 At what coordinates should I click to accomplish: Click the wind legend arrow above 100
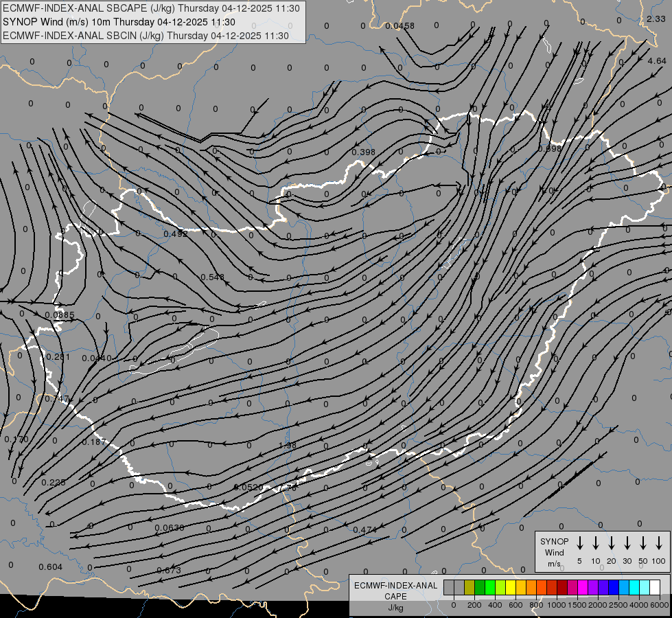click(659, 543)
